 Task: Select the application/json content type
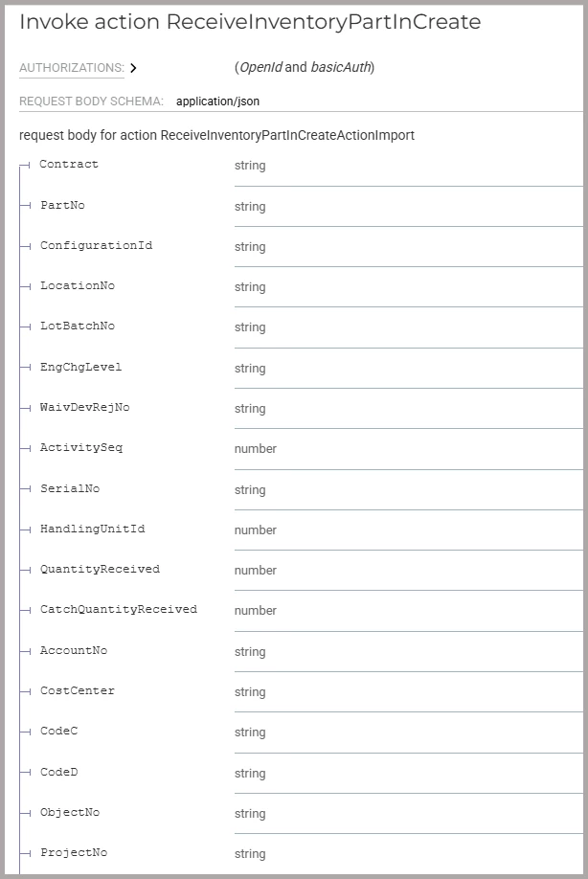pos(217,101)
